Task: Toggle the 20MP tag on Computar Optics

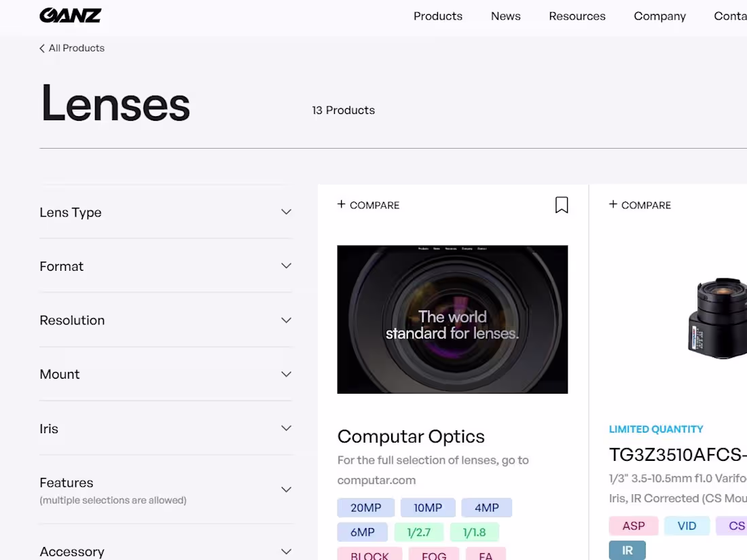Action: click(365, 507)
